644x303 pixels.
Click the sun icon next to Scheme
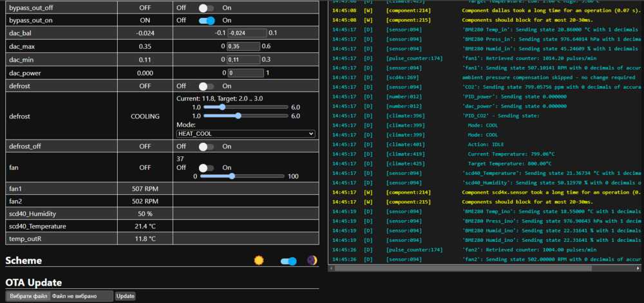(x=258, y=261)
